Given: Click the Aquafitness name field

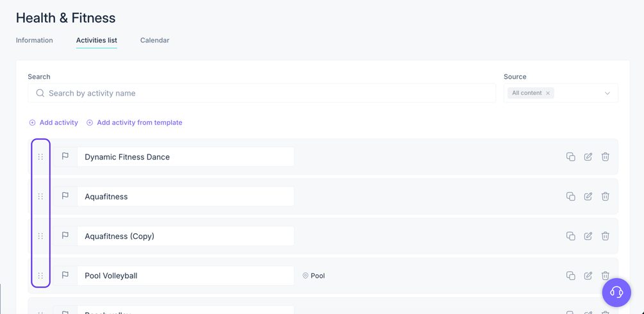Looking at the screenshot, I should click(186, 197).
